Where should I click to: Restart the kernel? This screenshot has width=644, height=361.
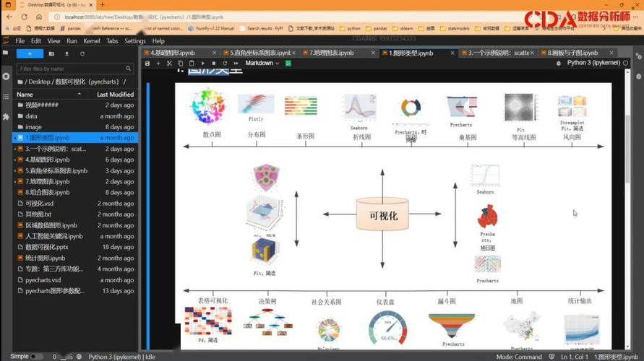pos(225,64)
